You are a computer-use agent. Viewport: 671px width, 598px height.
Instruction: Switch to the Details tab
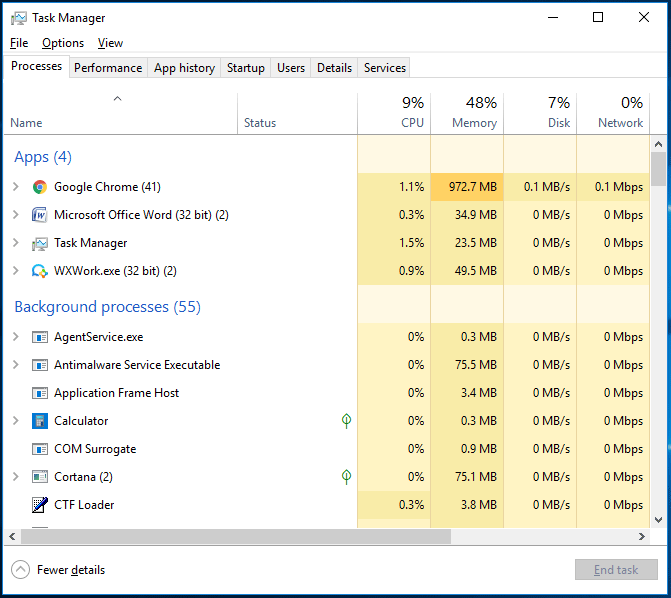tap(334, 68)
